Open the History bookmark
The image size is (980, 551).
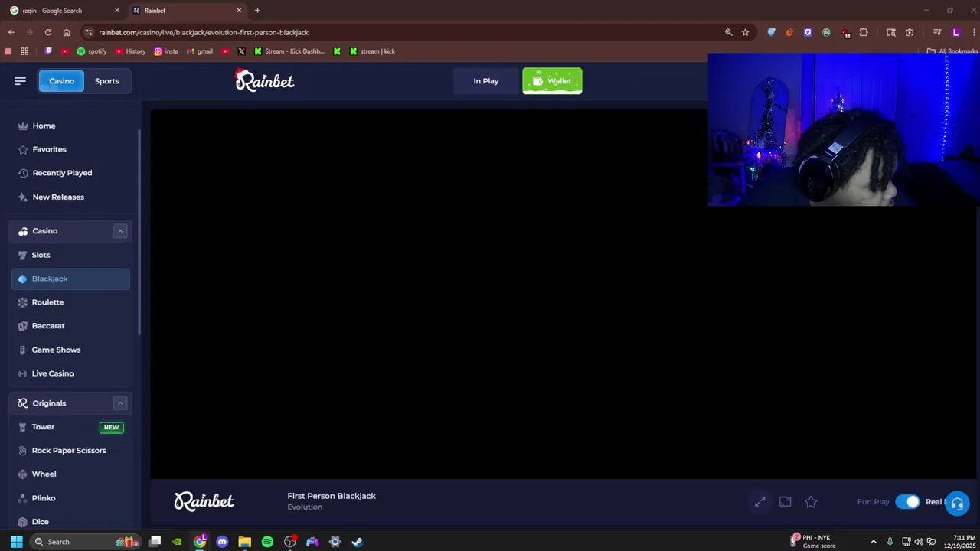[130, 51]
